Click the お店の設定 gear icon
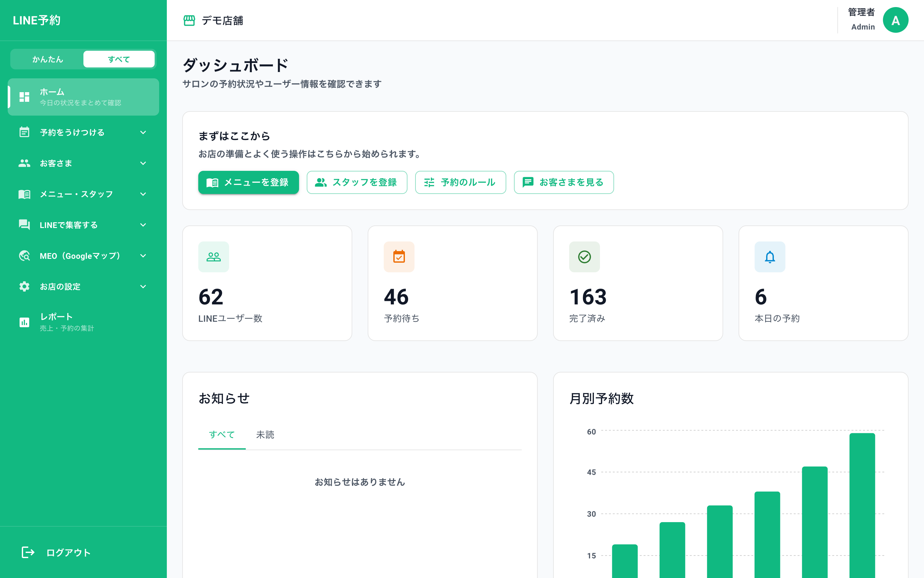The image size is (924, 578). pyautogui.click(x=24, y=287)
